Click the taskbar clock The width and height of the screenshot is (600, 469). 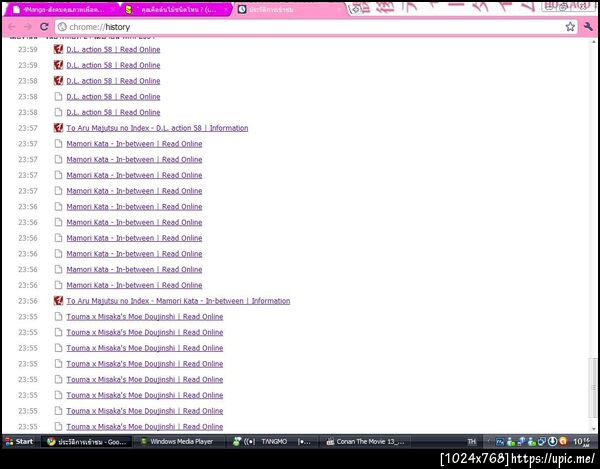tap(581, 442)
